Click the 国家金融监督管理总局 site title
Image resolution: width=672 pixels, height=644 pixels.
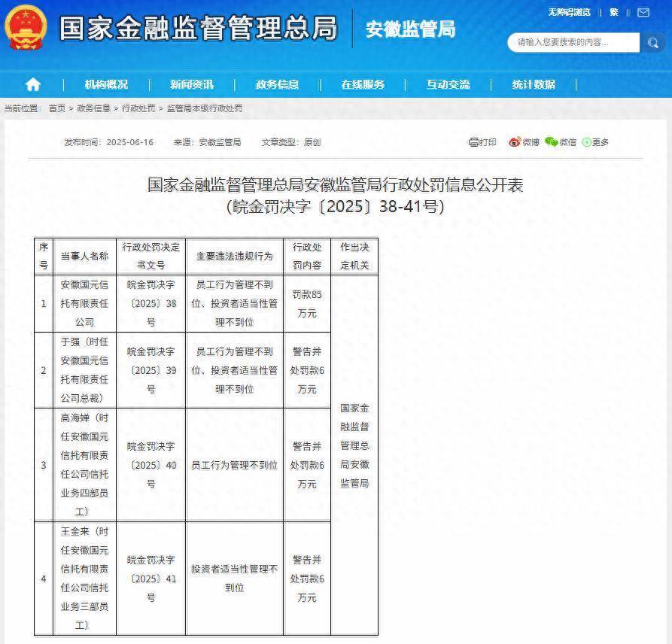click(x=199, y=29)
